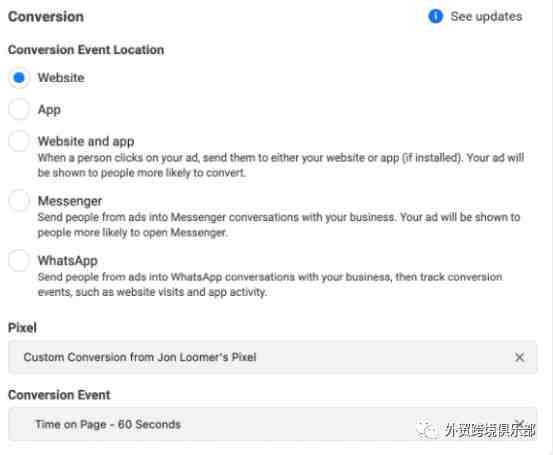Click the Conversion Event field label
The height and width of the screenshot is (455, 553).
coord(59,395)
